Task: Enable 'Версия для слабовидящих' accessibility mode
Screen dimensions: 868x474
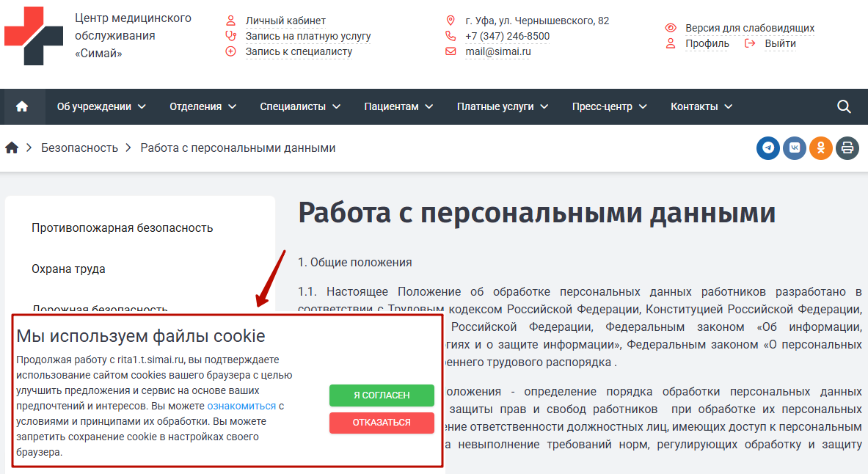Action: click(x=749, y=28)
